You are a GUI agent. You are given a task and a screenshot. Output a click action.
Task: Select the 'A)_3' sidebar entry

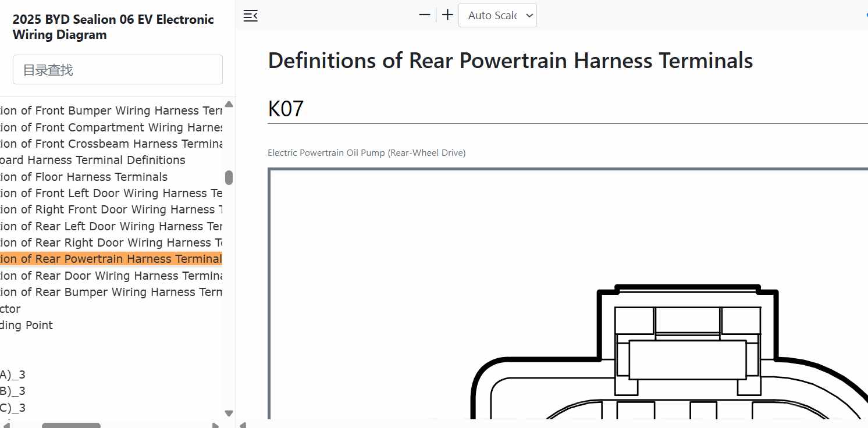coord(13,375)
